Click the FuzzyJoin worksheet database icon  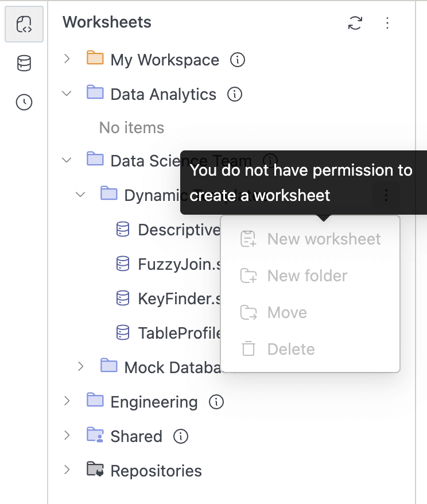coord(123,263)
